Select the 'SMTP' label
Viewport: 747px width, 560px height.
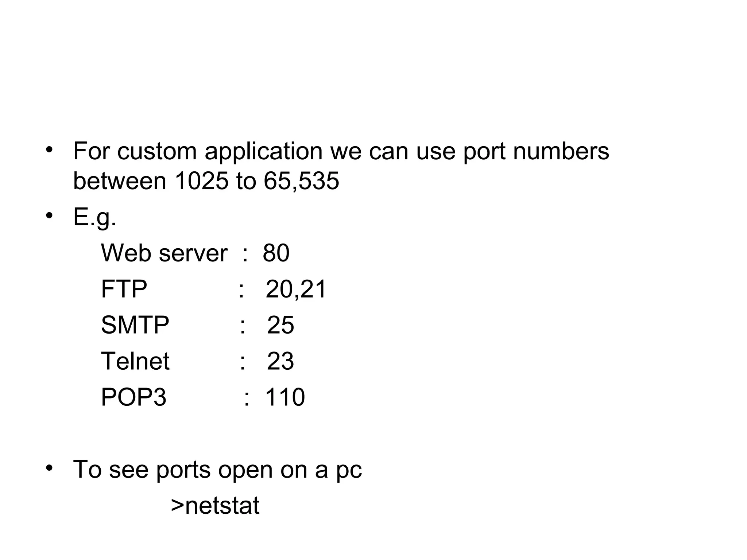(135, 324)
